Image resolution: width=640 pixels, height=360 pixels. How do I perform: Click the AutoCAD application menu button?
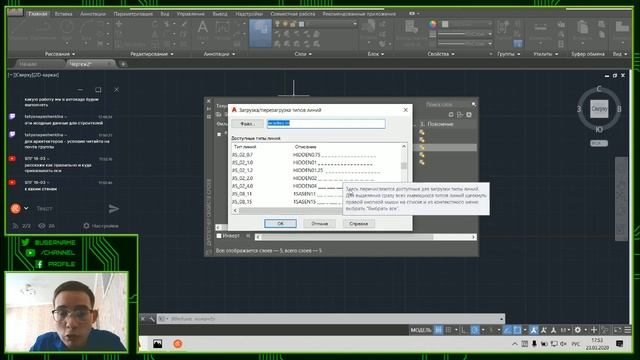point(15,12)
